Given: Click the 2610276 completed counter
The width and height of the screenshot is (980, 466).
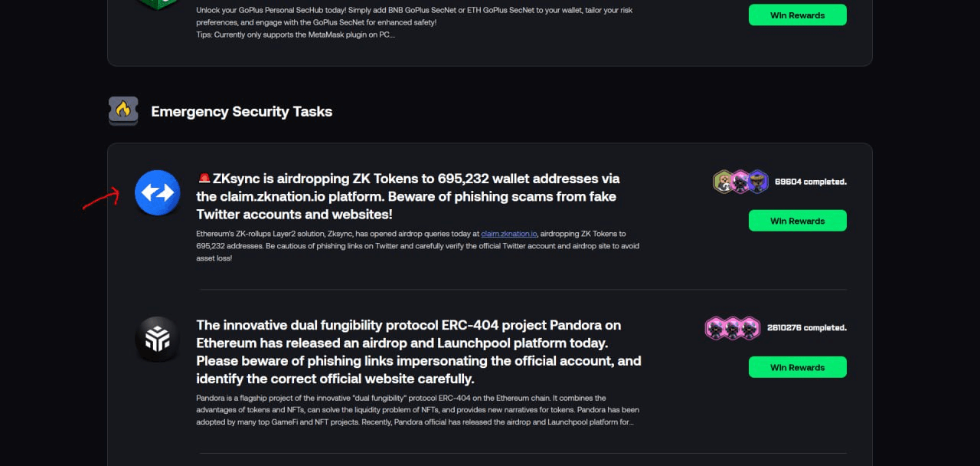Looking at the screenshot, I should pyautogui.click(x=806, y=328).
